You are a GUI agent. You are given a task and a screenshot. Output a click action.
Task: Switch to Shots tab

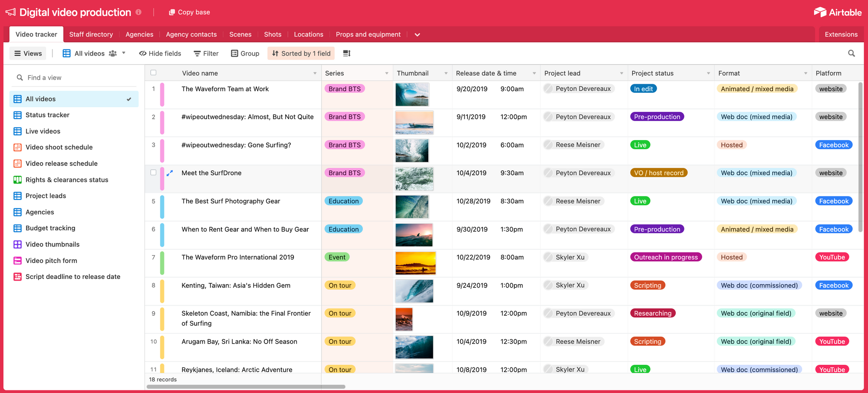click(x=273, y=34)
